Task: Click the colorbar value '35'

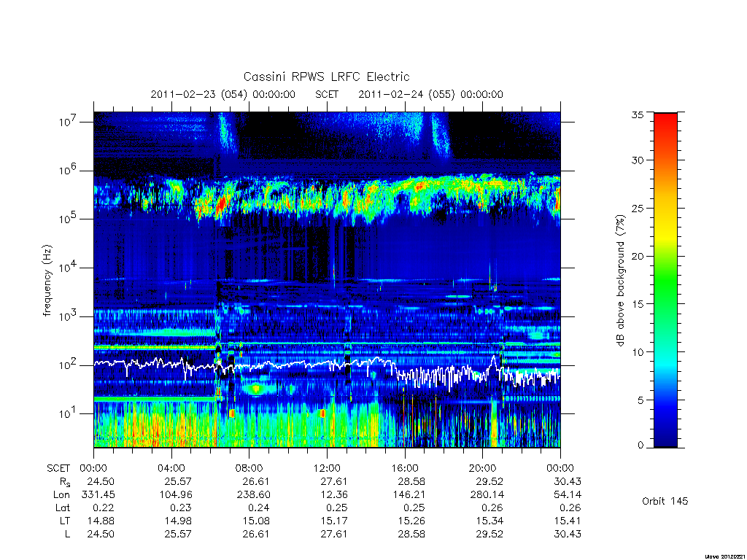Action: [x=637, y=114]
